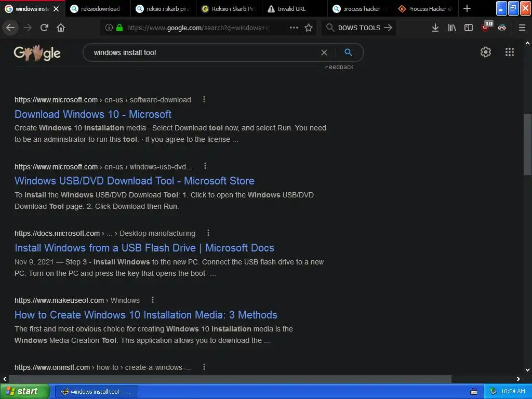Open the Firefox hamburger menu

click(x=522, y=28)
